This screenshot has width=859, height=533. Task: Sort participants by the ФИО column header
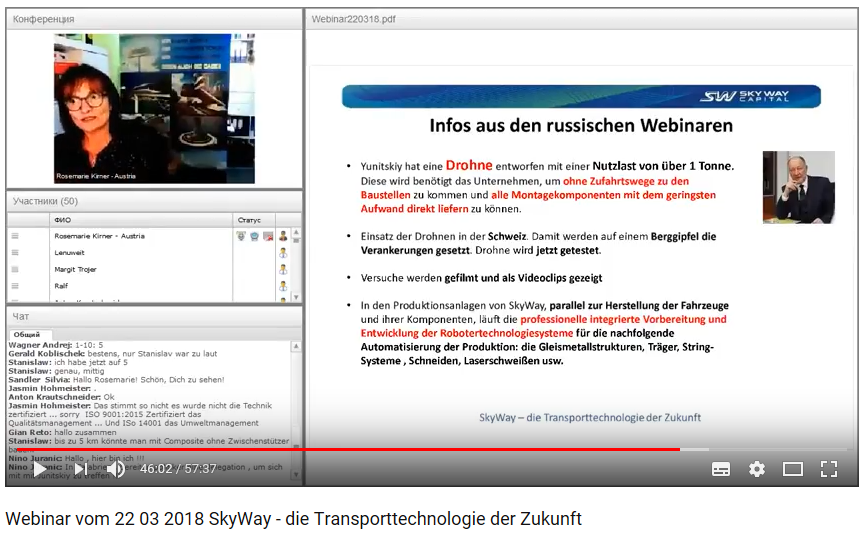click(141, 220)
